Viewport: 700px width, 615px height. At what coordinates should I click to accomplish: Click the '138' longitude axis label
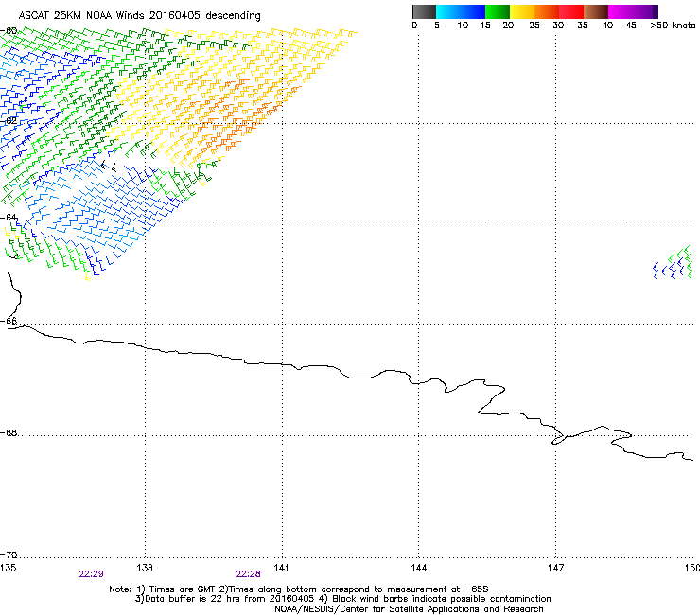pyautogui.click(x=145, y=568)
